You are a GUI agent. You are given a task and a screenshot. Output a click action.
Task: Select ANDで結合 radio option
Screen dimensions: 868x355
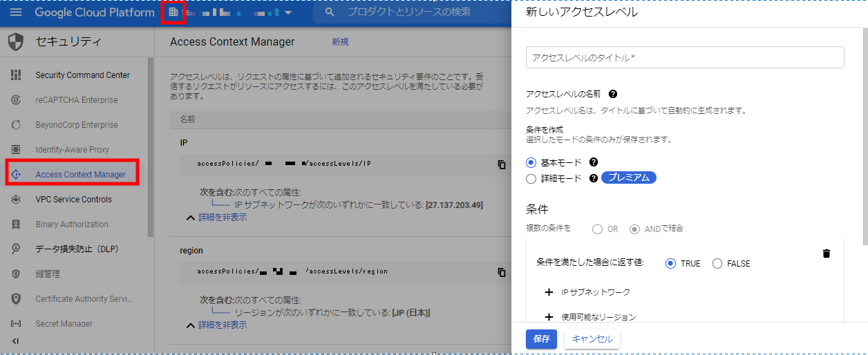click(x=634, y=229)
